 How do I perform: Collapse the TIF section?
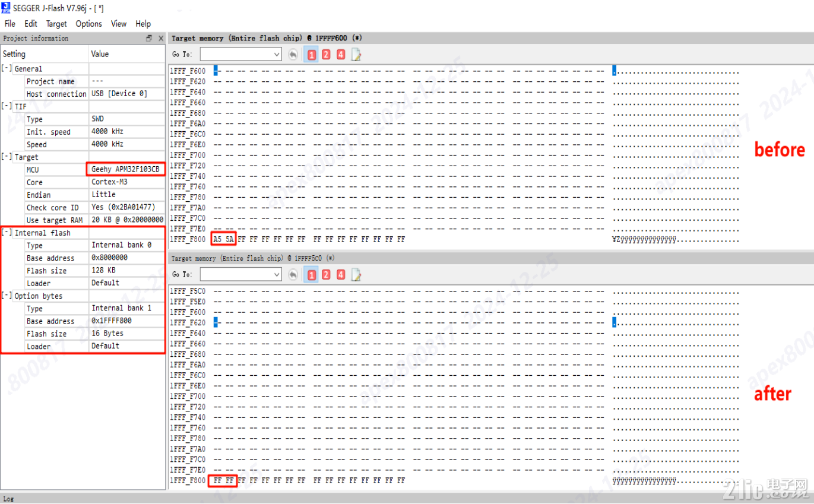[7, 106]
